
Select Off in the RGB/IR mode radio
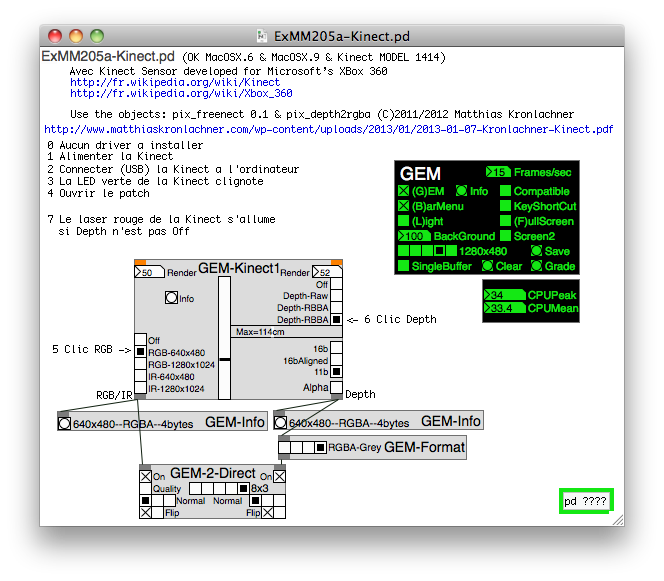click(x=140, y=339)
